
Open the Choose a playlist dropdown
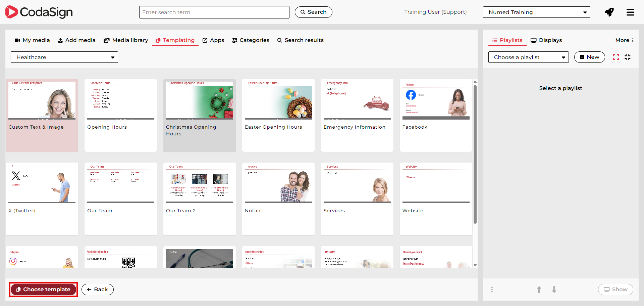coord(528,57)
